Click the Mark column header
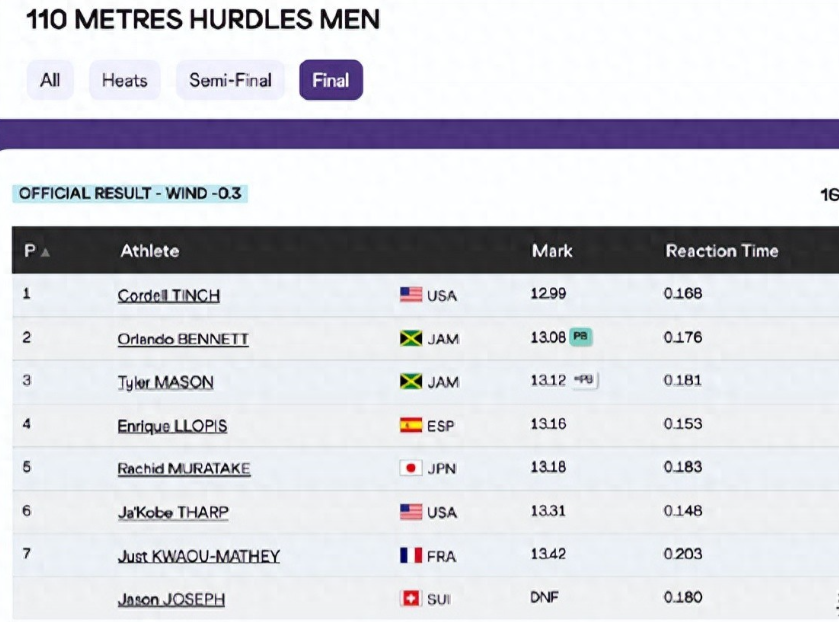The height and width of the screenshot is (622, 839). [552, 251]
